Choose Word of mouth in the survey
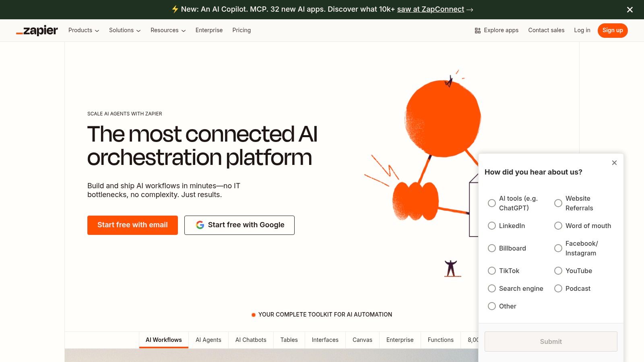The image size is (644, 362). pos(558,226)
